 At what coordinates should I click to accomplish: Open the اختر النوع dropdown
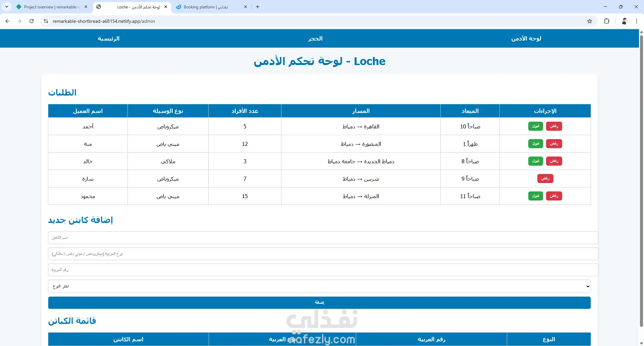319,286
